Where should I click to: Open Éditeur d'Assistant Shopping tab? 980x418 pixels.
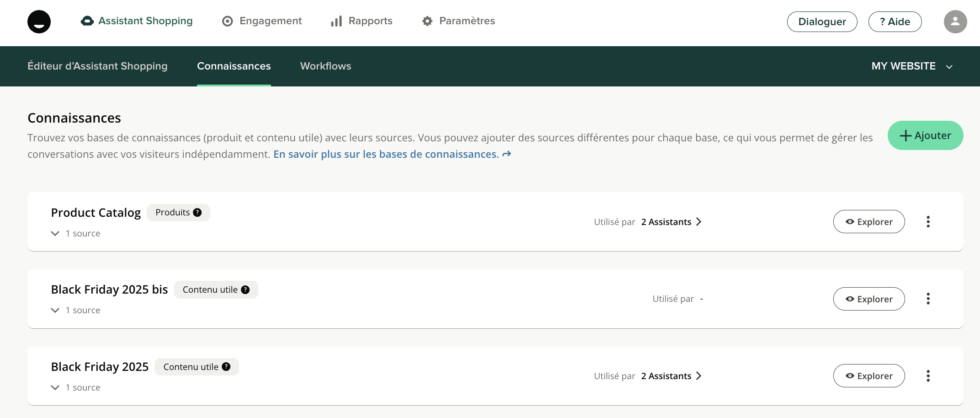[97, 66]
